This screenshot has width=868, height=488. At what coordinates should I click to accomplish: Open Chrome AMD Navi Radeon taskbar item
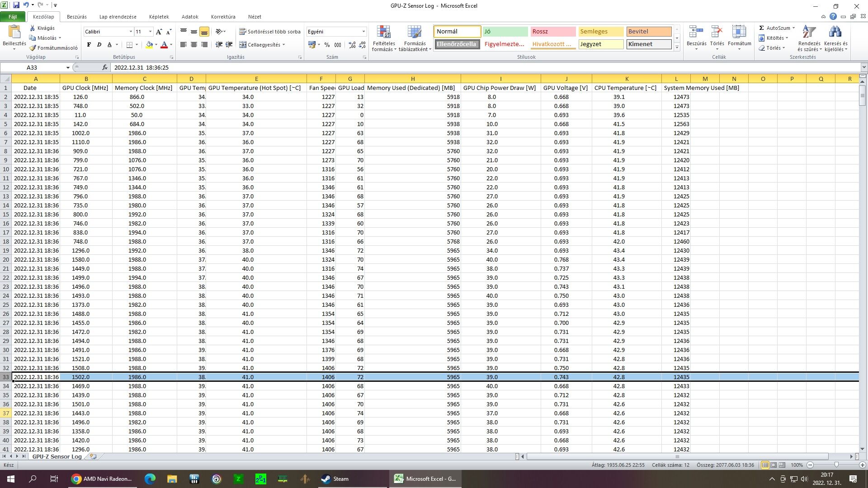pyautogui.click(x=102, y=479)
